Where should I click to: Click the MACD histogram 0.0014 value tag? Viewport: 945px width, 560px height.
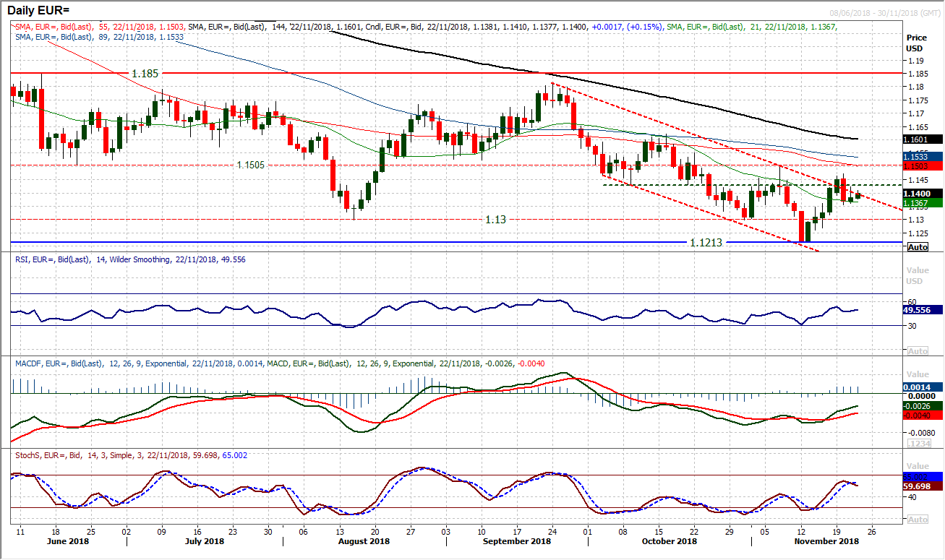923,387
